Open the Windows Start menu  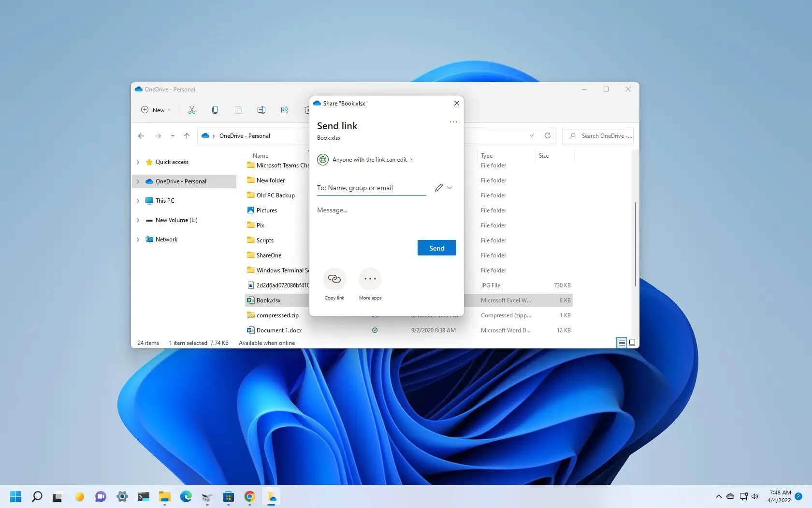pyautogui.click(x=15, y=496)
